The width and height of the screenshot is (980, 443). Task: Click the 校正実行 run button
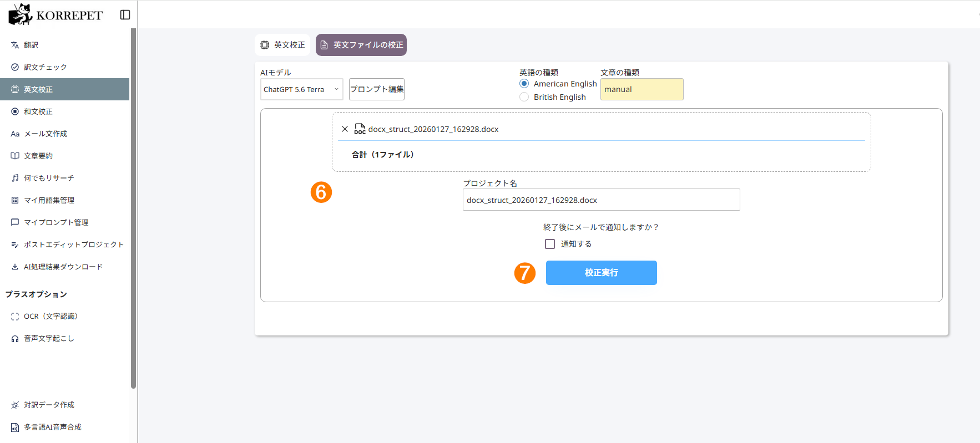tap(602, 273)
